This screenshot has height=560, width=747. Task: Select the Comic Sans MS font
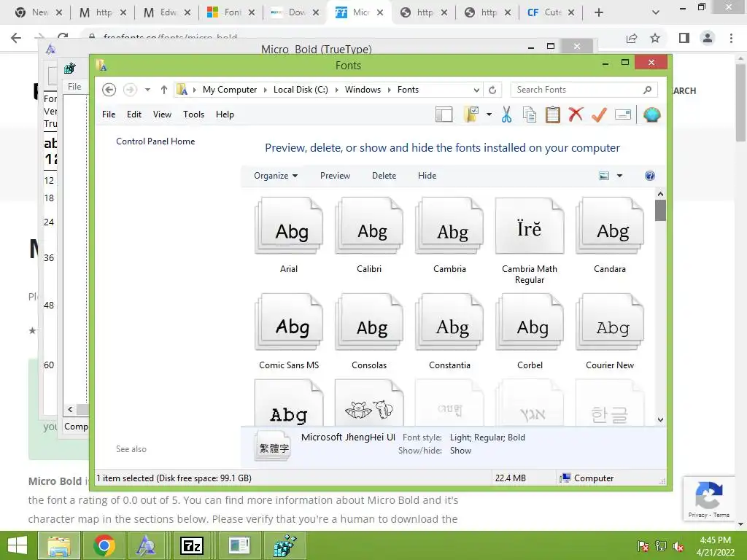[289, 332]
